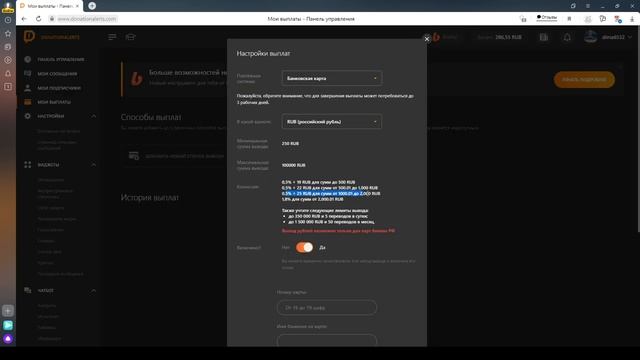Open 'Мои выплаты' in the sidebar
The width and height of the screenshot is (640, 360).
pyautogui.click(x=54, y=102)
